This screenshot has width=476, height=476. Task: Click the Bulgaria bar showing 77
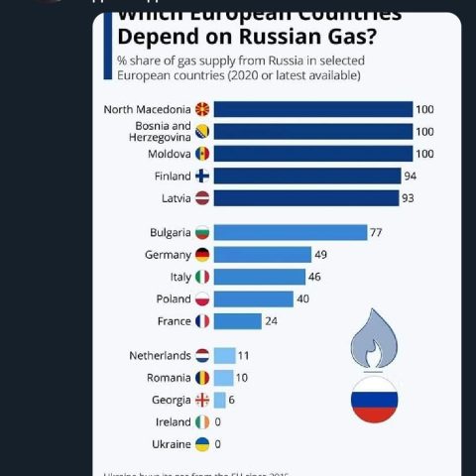pyautogui.click(x=291, y=232)
